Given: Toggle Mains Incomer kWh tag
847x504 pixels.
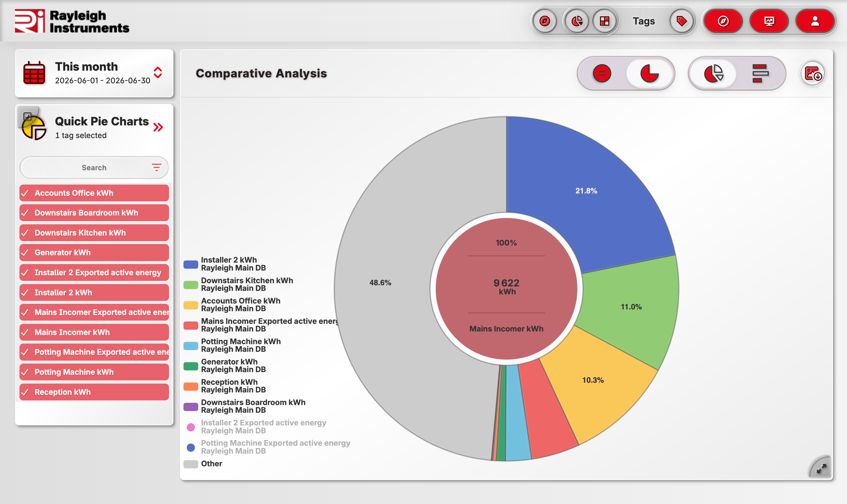Looking at the screenshot, I should (94, 332).
